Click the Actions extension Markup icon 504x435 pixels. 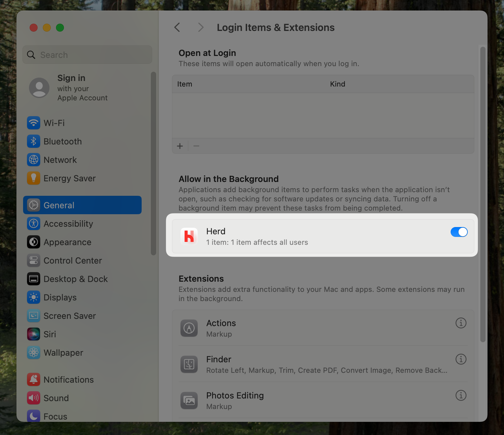(189, 328)
